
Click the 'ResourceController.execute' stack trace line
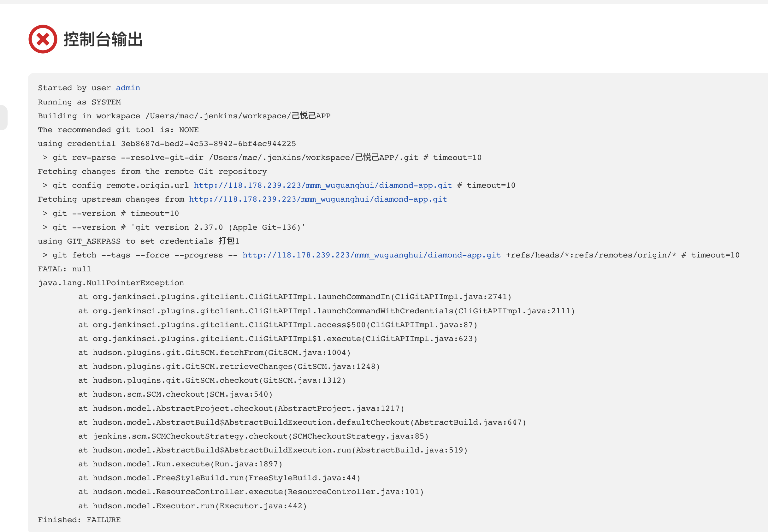point(251,492)
